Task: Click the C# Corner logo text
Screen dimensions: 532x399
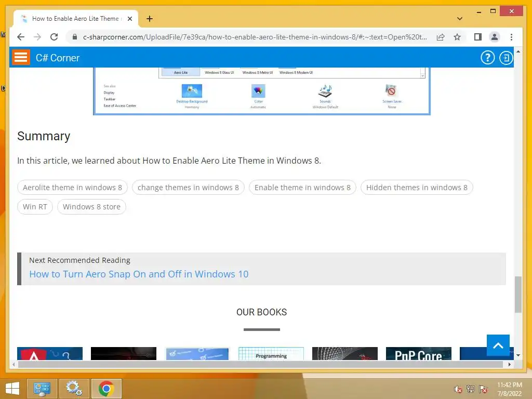Action: (x=58, y=58)
